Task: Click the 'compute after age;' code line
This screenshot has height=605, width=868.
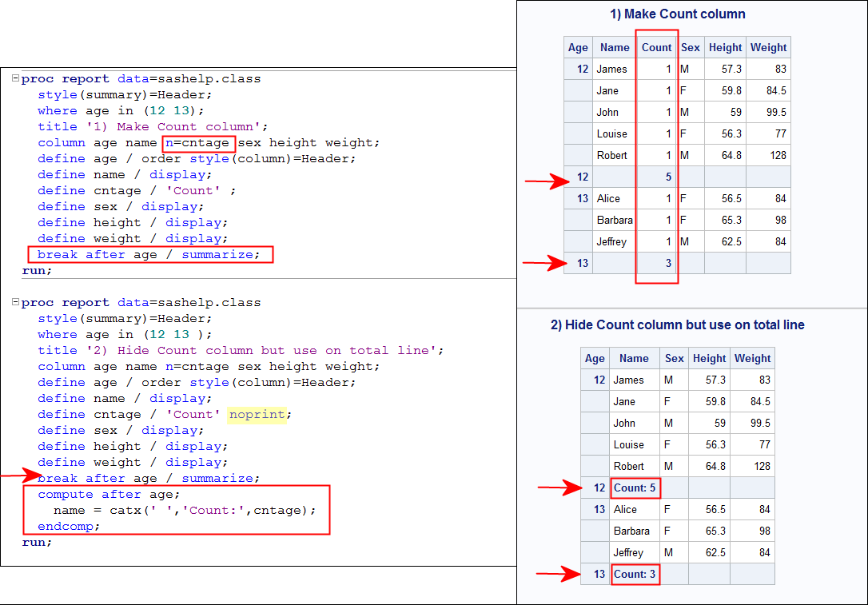Action: click(109, 495)
